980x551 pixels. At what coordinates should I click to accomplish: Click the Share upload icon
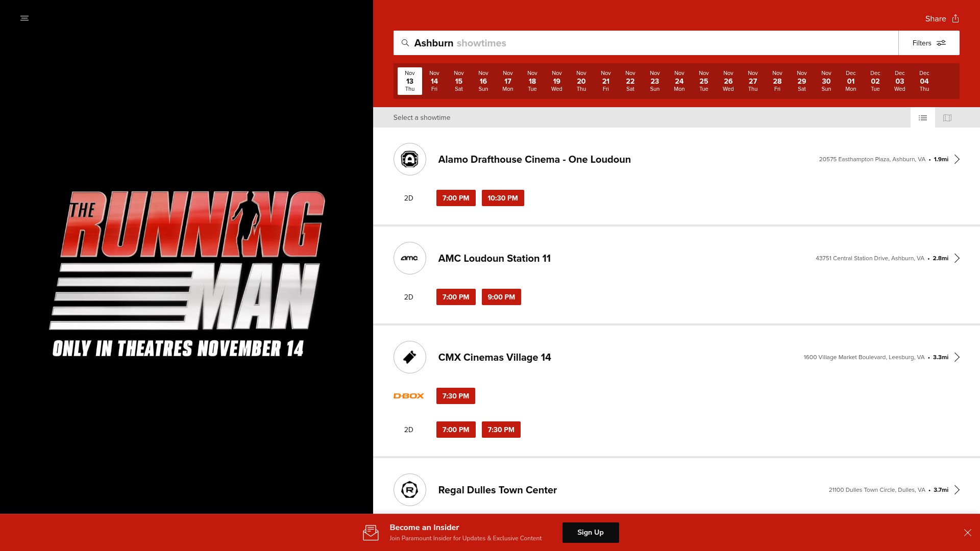pyautogui.click(x=955, y=18)
